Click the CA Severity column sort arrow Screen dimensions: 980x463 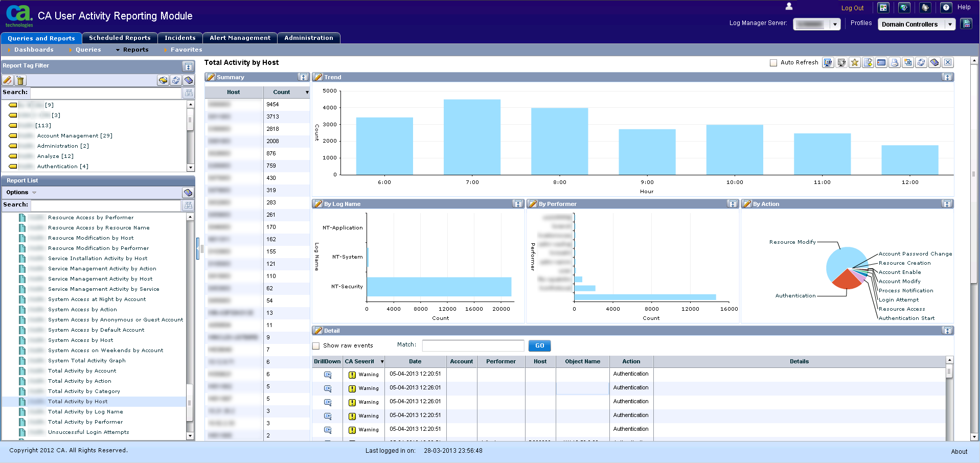point(382,362)
